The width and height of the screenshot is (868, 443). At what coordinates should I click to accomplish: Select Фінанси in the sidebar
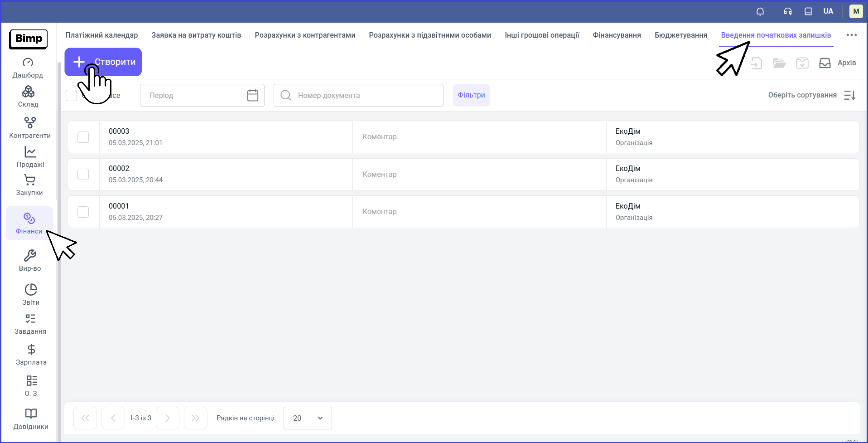29,224
